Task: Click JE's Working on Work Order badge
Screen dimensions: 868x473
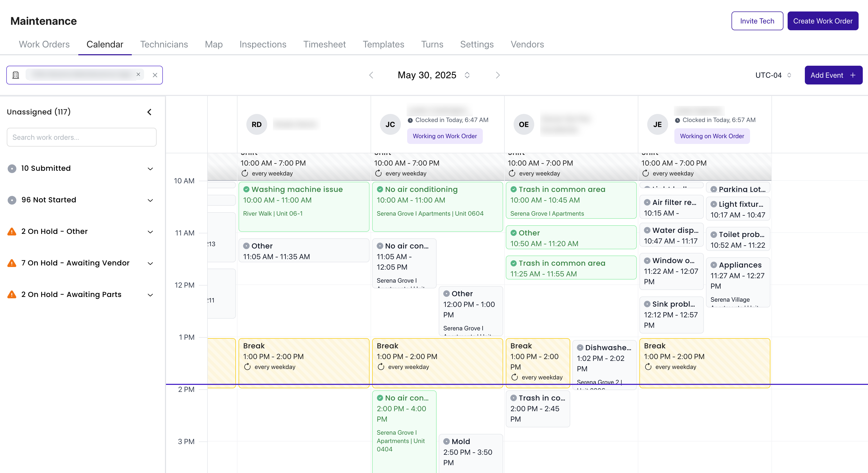Action: tap(712, 136)
